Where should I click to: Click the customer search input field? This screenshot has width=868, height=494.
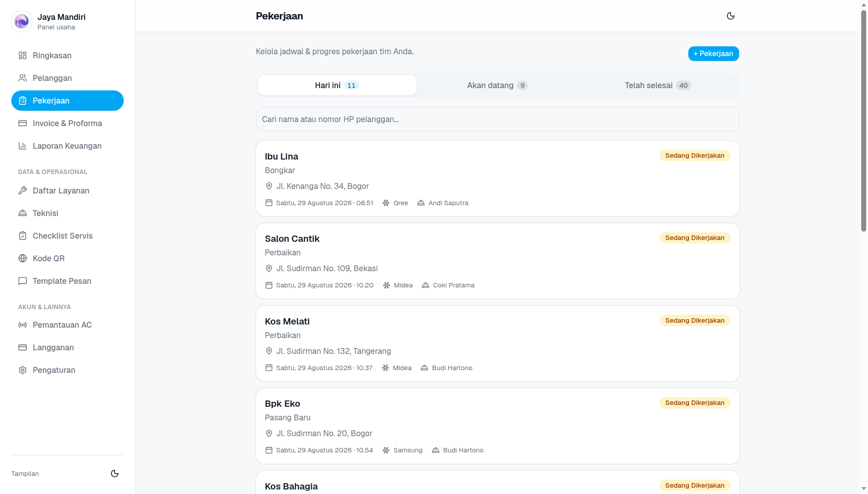coord(497,119)
